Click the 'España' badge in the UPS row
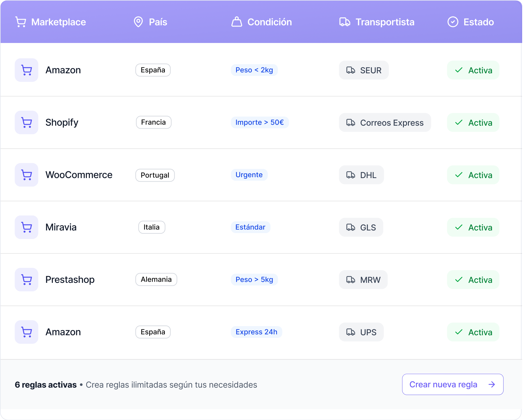Image resolution: width=526 pixels, height=420 pixels. point(153,332)
